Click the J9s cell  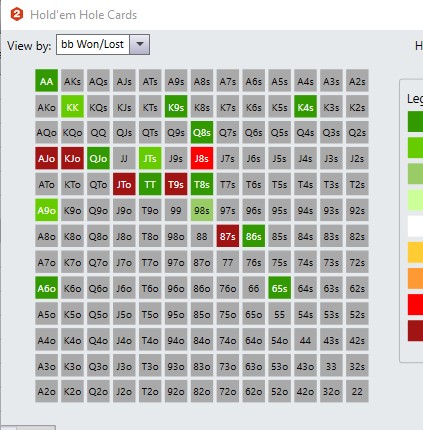[x=176, y=159]
